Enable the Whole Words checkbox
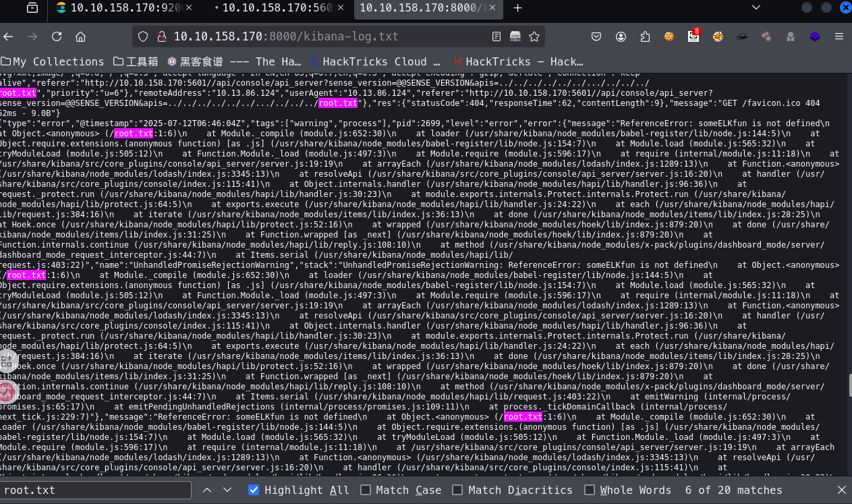852x504 pixels. click(589, 490)
